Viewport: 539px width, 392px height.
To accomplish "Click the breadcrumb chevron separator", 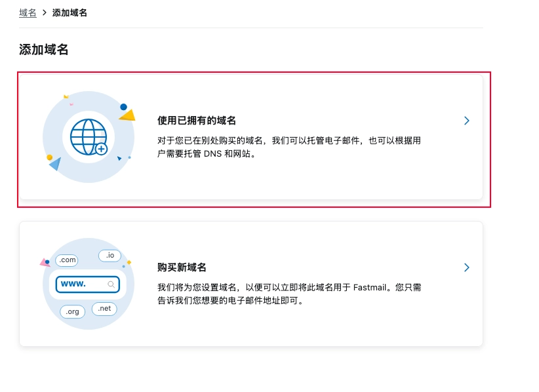I will click(x=45, y=13).
